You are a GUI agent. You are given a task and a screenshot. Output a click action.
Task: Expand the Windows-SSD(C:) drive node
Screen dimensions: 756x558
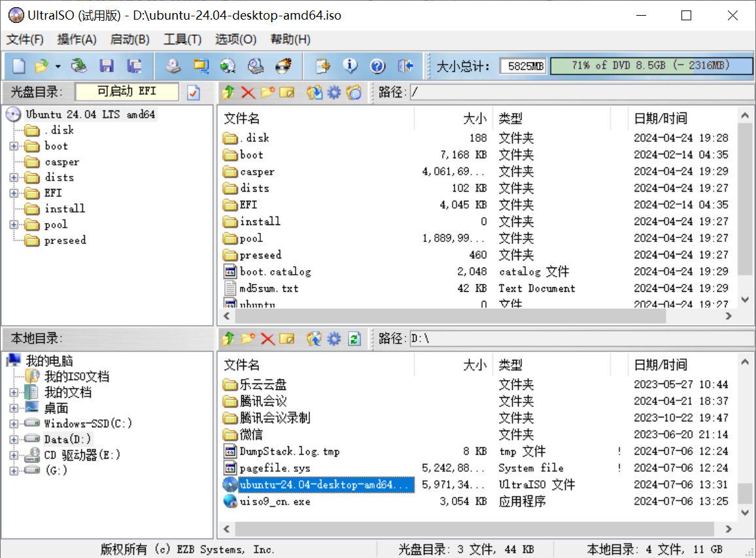[14, 424]
